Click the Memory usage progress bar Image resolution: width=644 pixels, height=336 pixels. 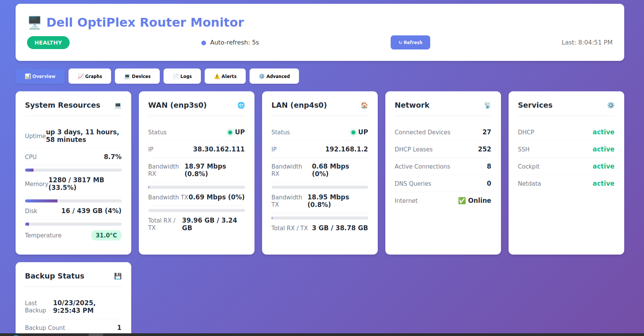[73, 201]
